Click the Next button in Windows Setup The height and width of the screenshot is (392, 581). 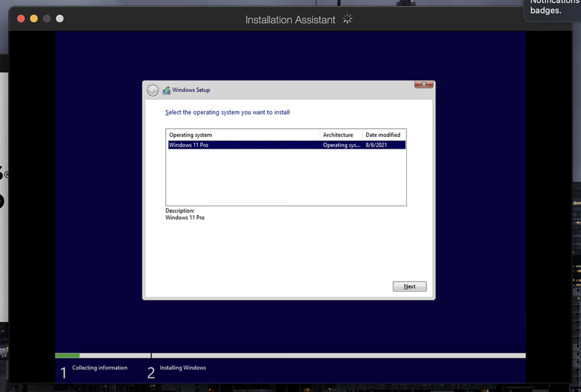(x=409, y=286)
